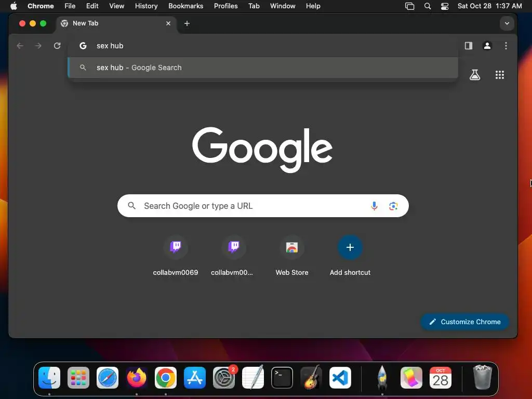Open App Store from the dock
The height and width of the screenshot is (399, 532).
tap(195, 378)
